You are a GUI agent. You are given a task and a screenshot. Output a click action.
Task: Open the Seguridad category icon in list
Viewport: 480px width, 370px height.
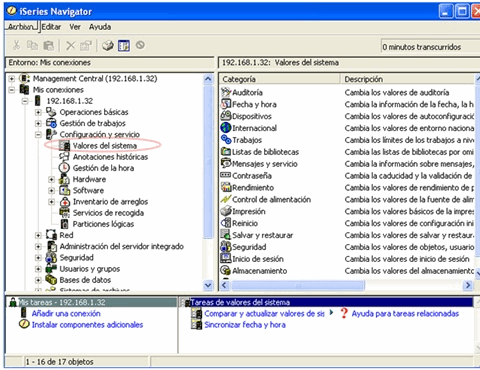pyautogui.click(x=226, y=247)
